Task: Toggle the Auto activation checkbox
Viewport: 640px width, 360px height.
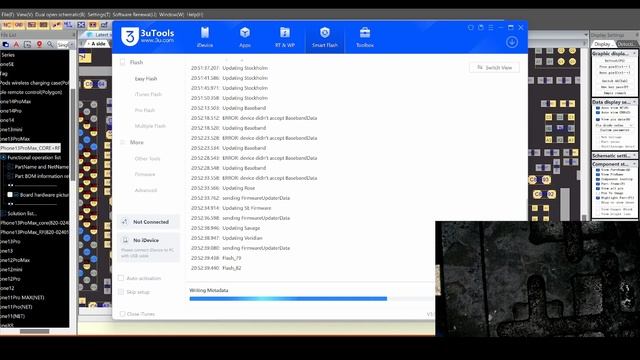Action: pos(121,278)
